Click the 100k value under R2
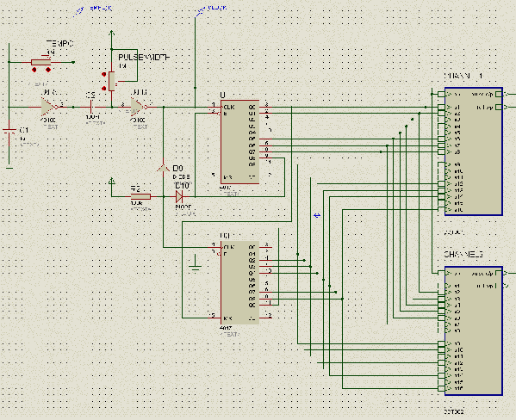This screenshot has width=516, height=420. click(x=137, y=203)
